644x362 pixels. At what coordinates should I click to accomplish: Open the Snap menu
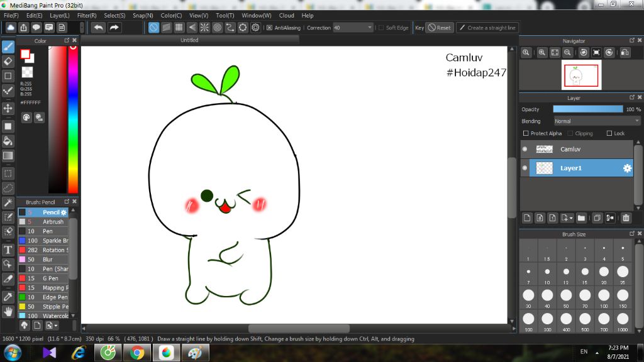click(143, 16)
